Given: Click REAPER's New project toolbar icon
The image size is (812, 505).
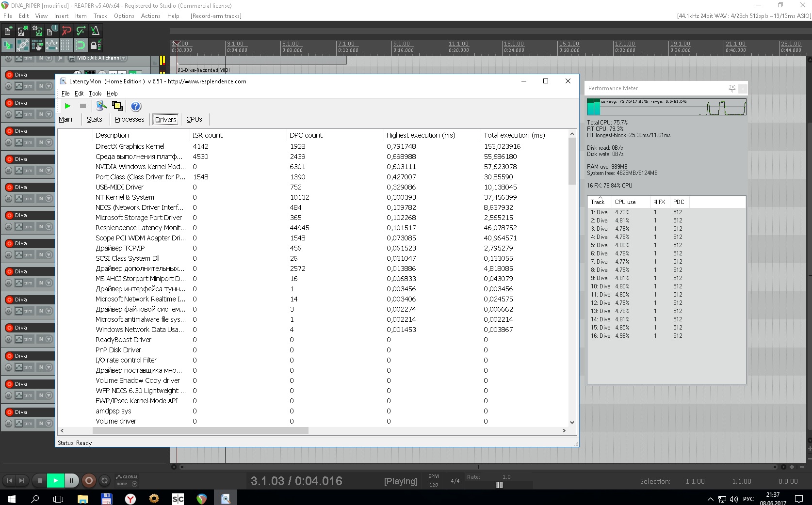Looking at the screenshot, I should [8, 31].
